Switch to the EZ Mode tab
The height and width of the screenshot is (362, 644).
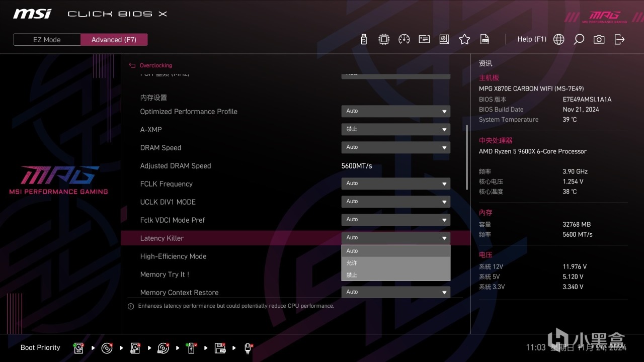point(47,40)
